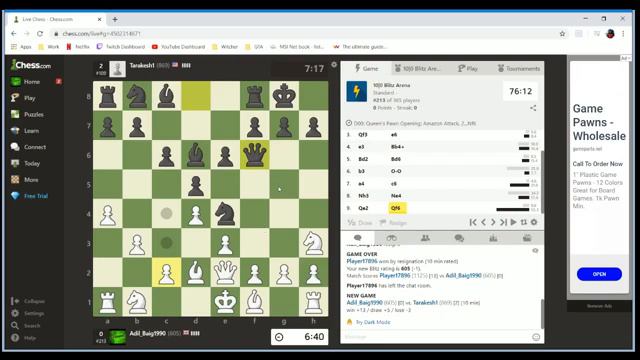Open the Twitch Dashboard bookmark
Viewport: 640px width, 360px height.
pos(121,47)
